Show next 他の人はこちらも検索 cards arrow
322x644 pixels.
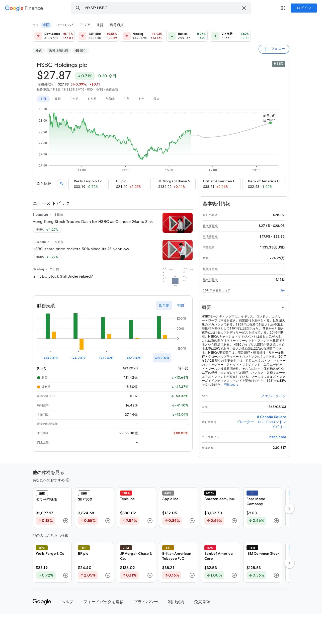click(289, 563)
